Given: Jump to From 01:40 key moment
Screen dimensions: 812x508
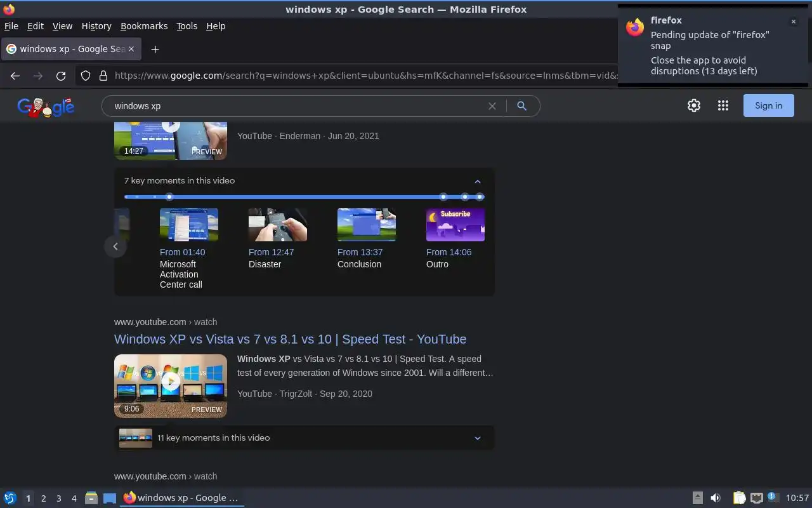Looking at the screenshot, I should (182, 252).
